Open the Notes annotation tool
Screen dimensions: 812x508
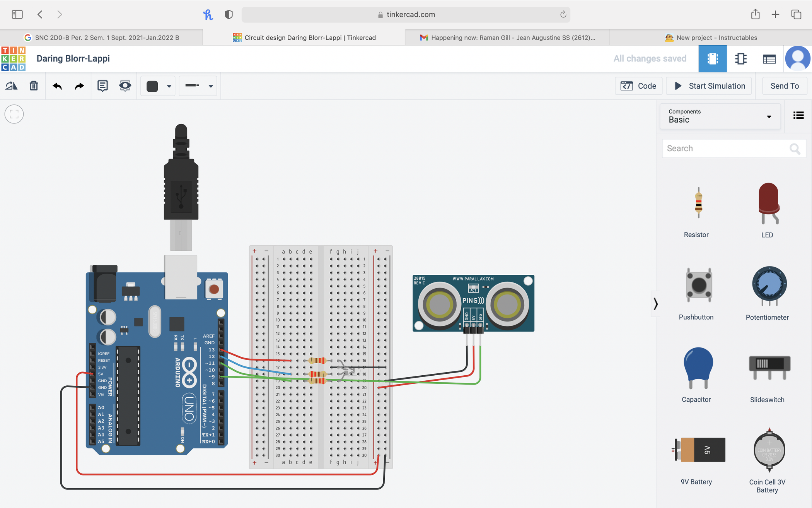coord(102,86)
